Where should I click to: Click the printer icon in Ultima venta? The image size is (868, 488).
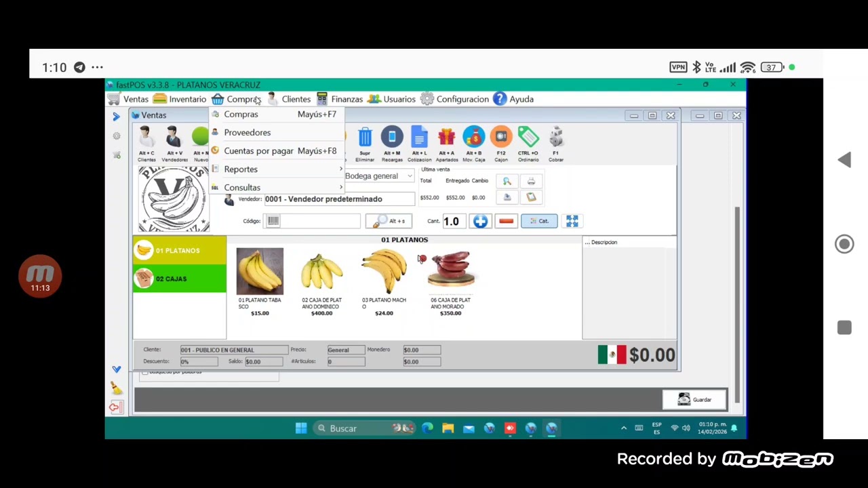(531, 182)
